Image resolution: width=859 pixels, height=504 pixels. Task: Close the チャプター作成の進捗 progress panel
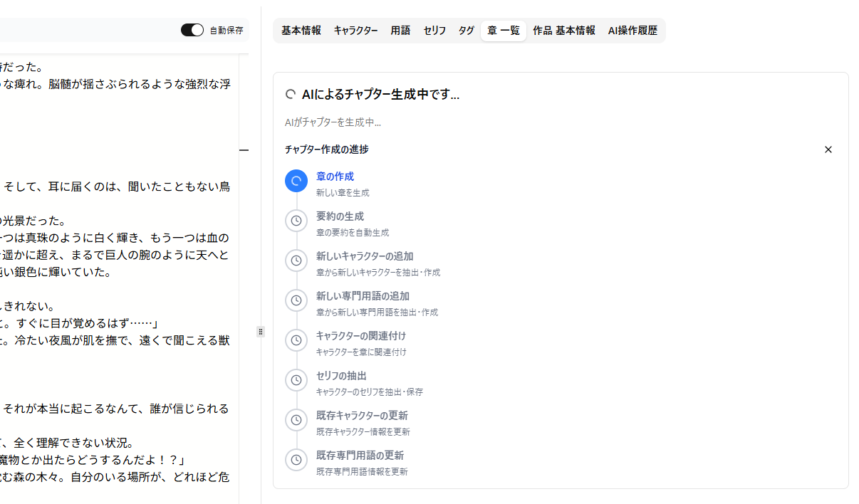(828, 149)
